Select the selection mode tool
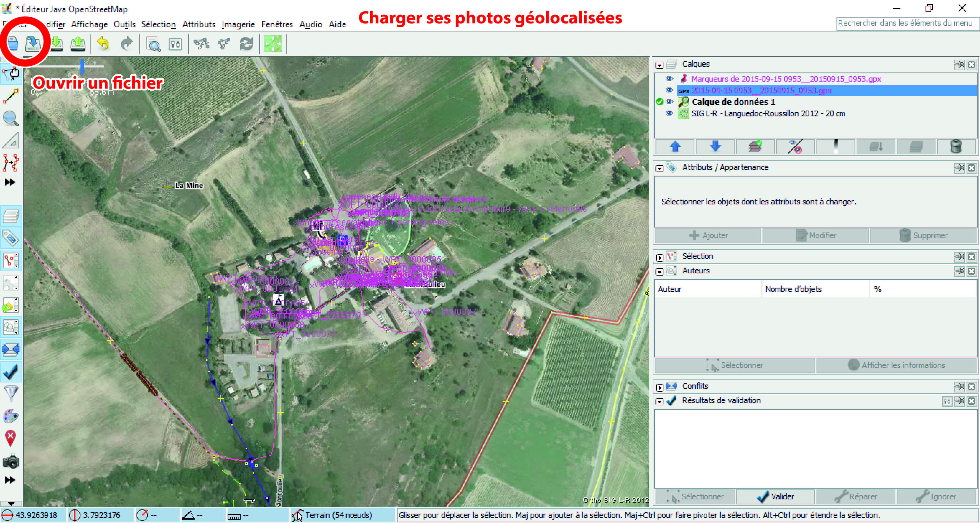 [x=11, y=74]
